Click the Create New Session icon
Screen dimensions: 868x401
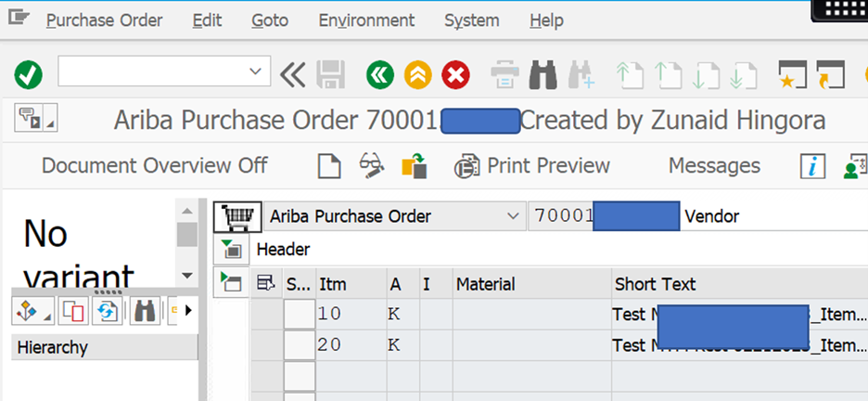(793, 74)
